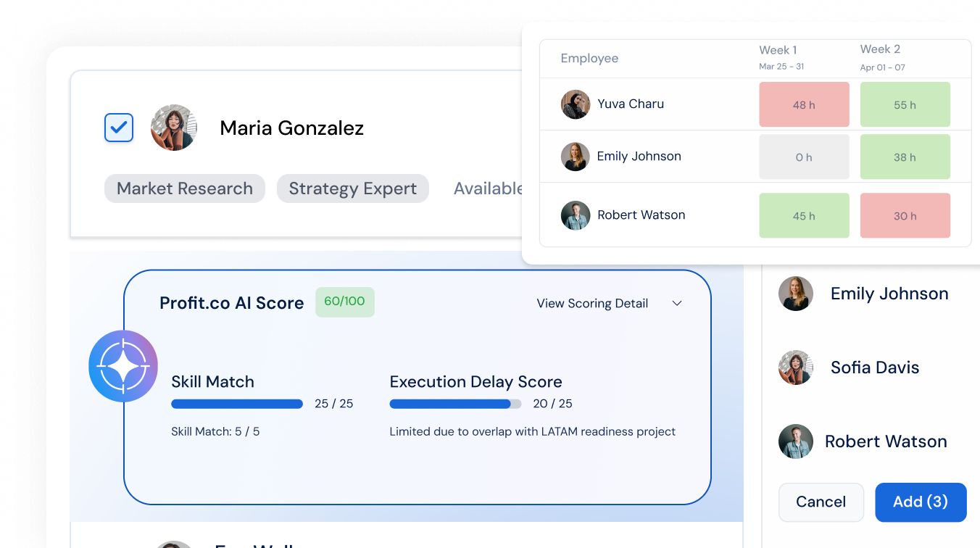Click Robert Watson's avatar in selected list
980x548 pixels.
coord(796,441)
